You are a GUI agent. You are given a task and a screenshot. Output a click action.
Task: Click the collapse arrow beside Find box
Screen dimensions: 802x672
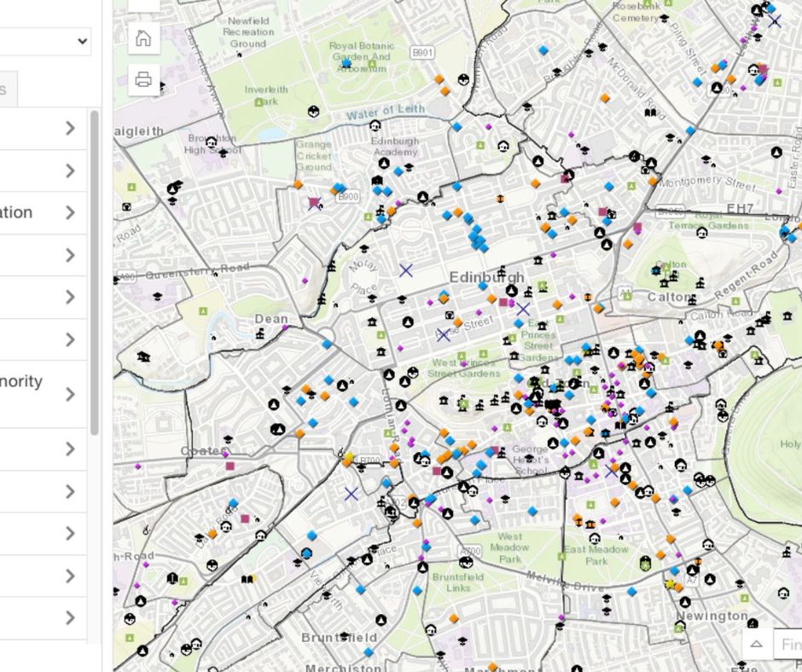coord(756,645)
